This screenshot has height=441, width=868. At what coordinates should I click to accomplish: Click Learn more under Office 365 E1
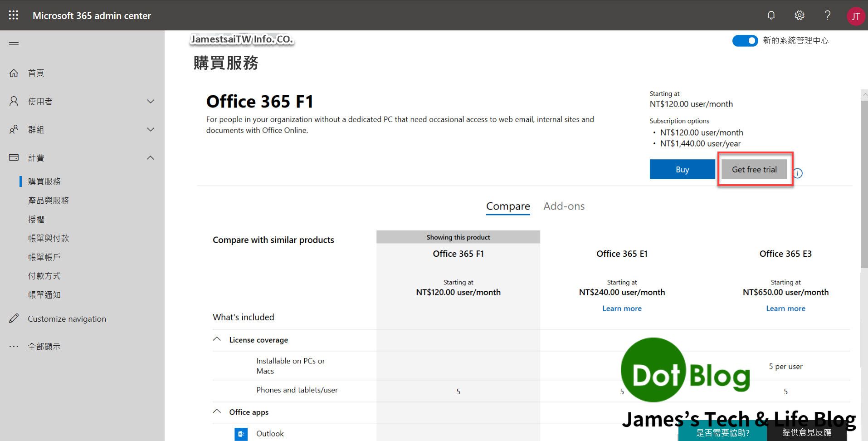tap(622, 309)
